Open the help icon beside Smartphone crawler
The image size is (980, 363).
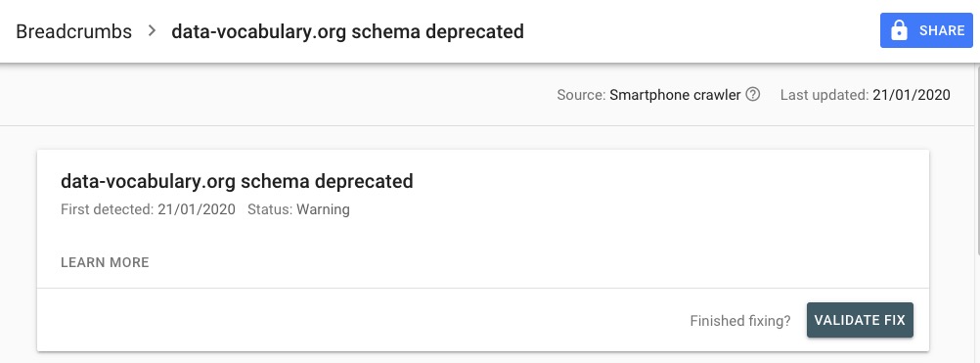[x=753, y=95]
